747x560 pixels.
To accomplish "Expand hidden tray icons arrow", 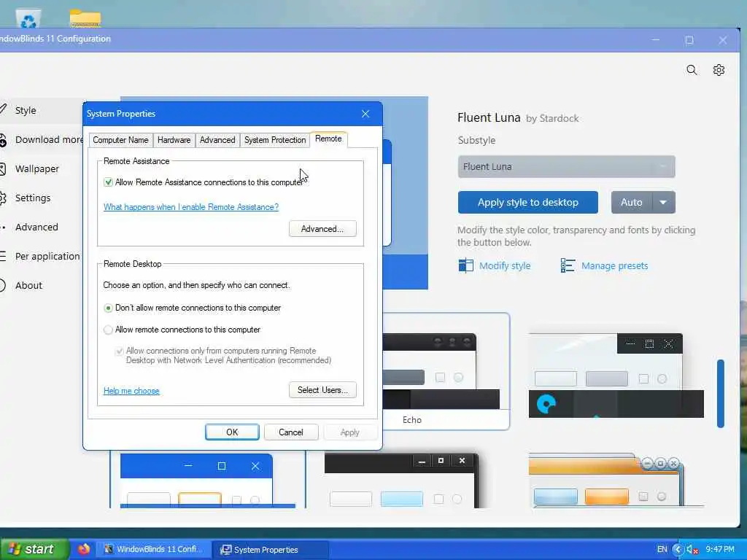I will click(678, 550).
